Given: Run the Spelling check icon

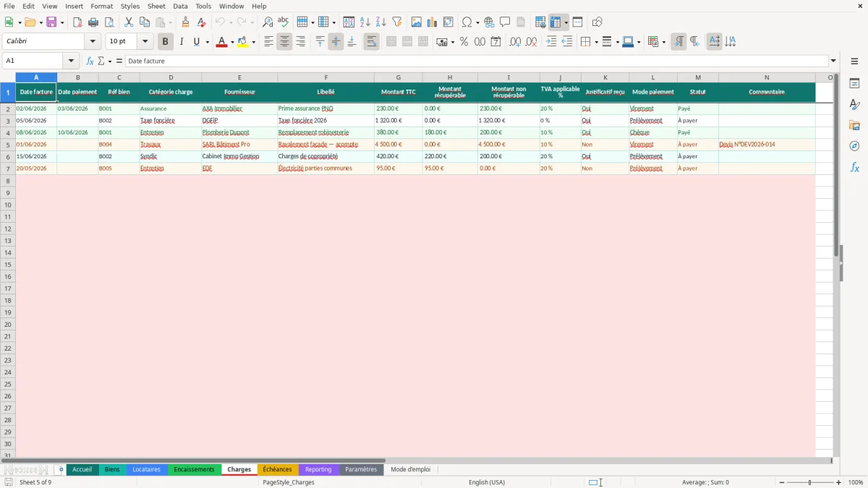Looking at the screenshot, I should [284, 22].
